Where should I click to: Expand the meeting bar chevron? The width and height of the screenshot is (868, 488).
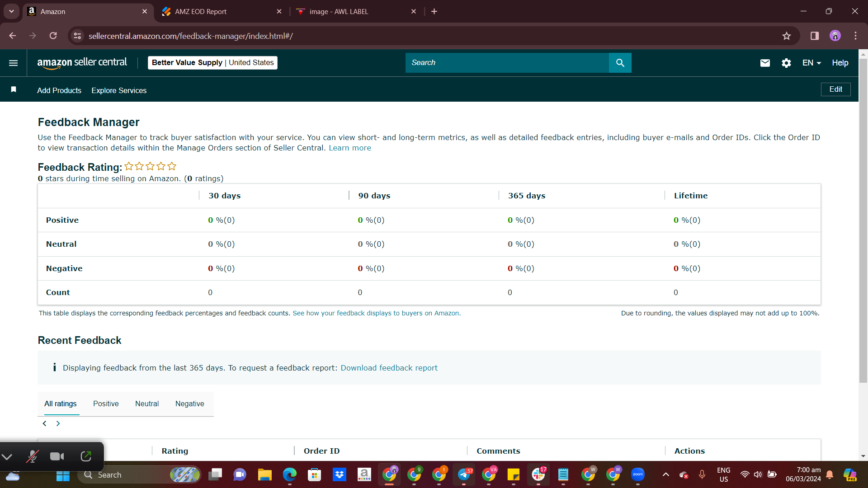pos(7,456)
